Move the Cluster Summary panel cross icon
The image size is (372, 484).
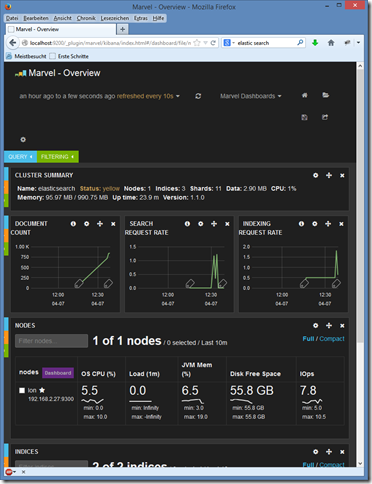pyautogui.click(x=329, y=175)
